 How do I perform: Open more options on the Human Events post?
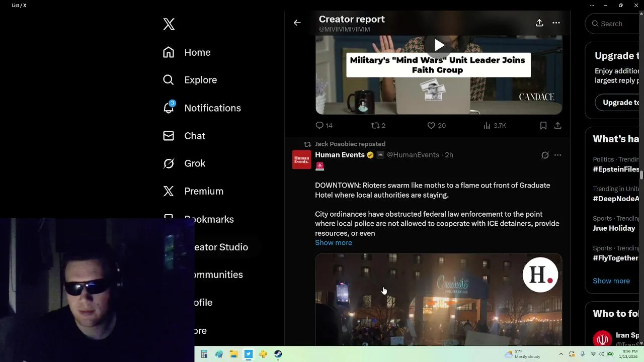557,155
